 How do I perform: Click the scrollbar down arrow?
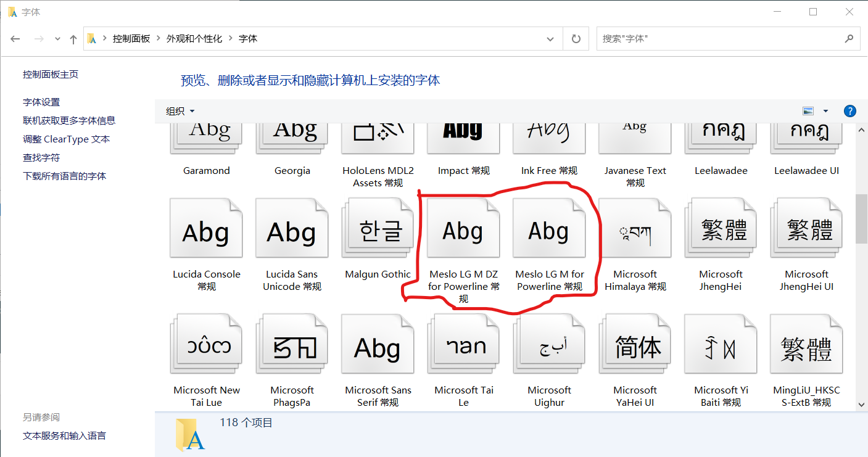tap(861, 405)
